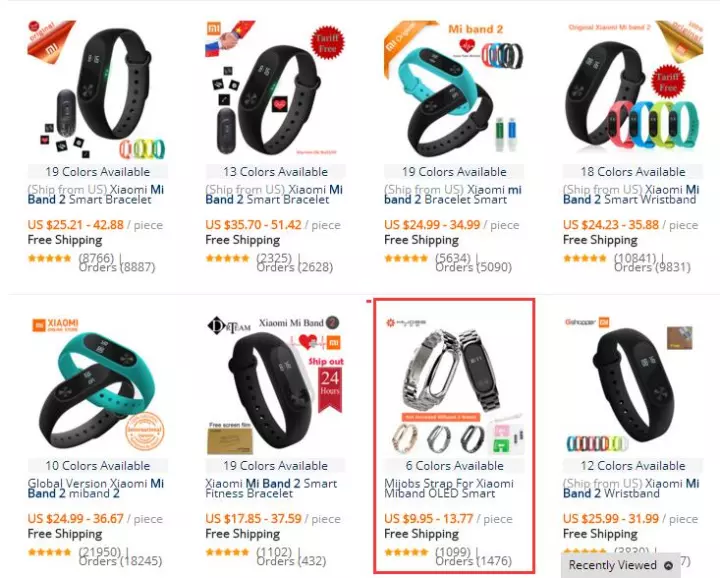Screen dimensions: 720x578
Task: Click the red Tariff Free badge on the 13 Colors product
Action: click(x=327, y=43)
